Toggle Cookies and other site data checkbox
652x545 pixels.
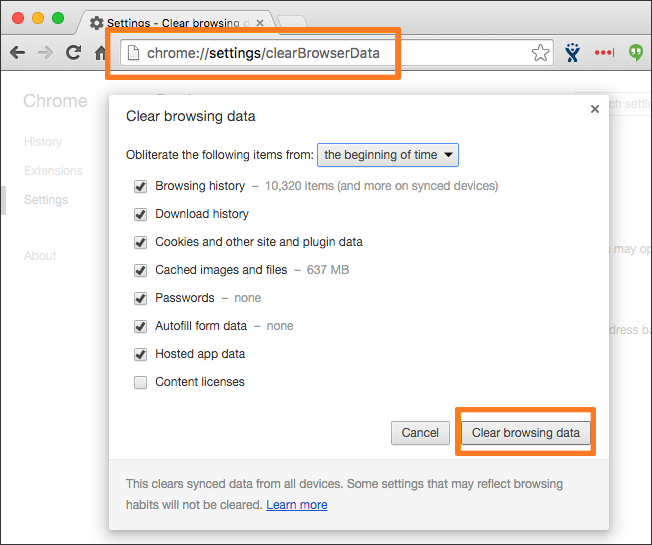tap(141, 242)
